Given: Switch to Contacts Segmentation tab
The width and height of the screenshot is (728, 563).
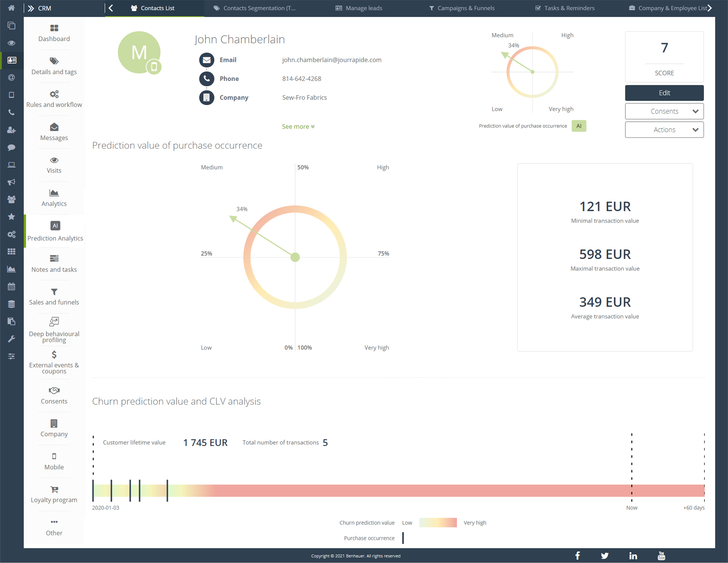Looking at the screenshot, I should click(x=255, y=8).
